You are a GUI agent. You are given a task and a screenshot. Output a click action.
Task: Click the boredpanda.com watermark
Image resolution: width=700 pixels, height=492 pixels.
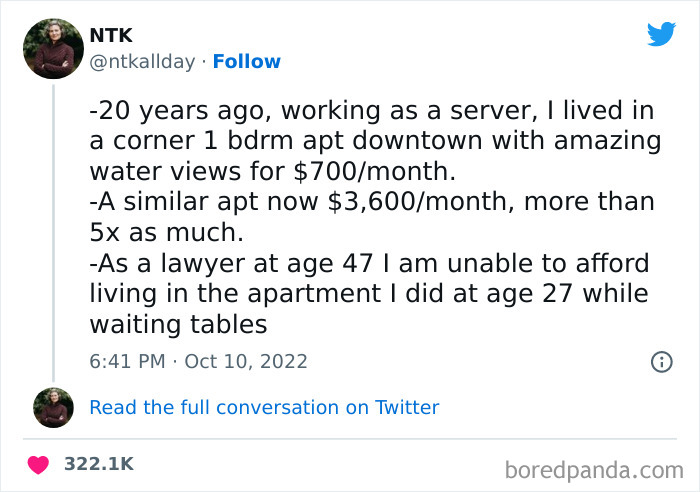tap(594, 468)
